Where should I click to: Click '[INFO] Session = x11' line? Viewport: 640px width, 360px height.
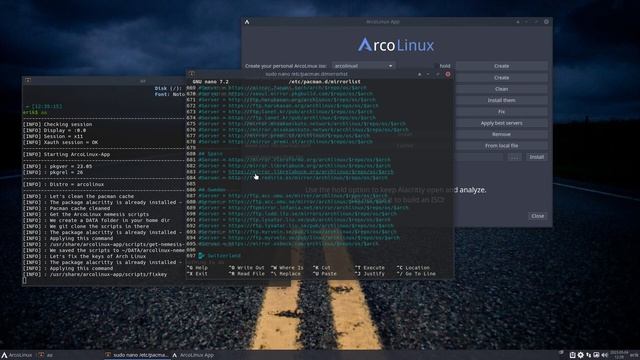[x=53, y=136]
